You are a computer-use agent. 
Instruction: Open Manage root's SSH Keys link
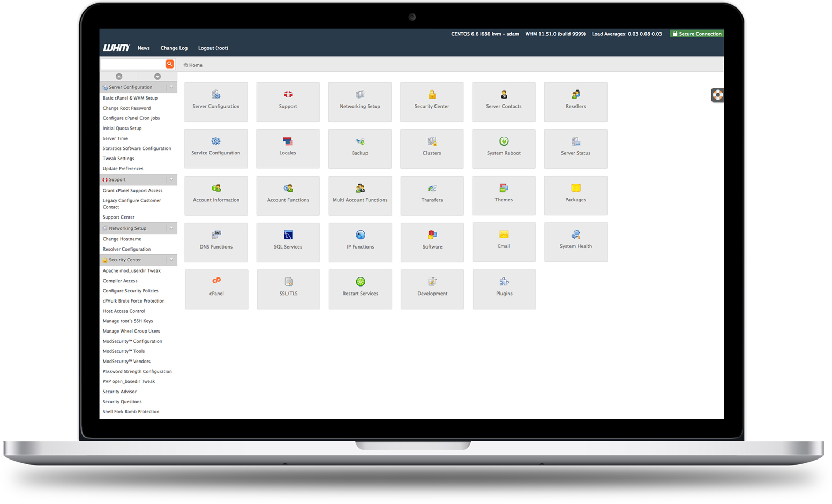(x=128, y=321)
